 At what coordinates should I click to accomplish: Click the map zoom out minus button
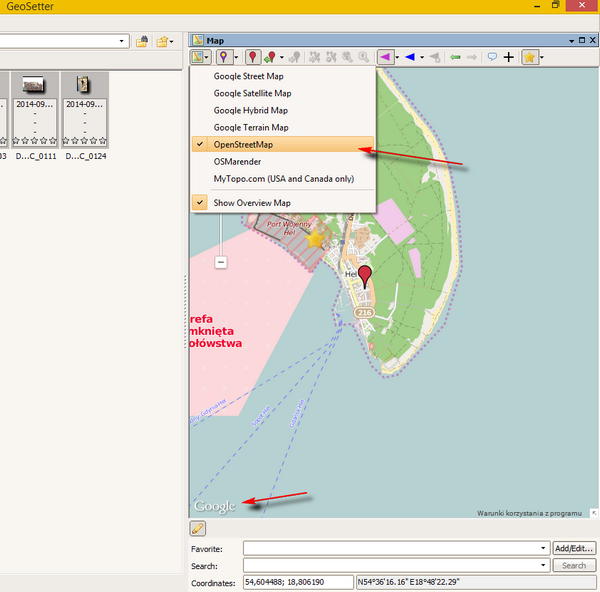pyautogui.click(x=221, y=263)
